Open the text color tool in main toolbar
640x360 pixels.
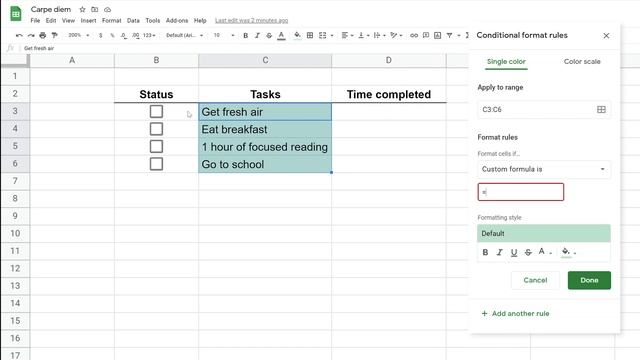coord(281,36)
